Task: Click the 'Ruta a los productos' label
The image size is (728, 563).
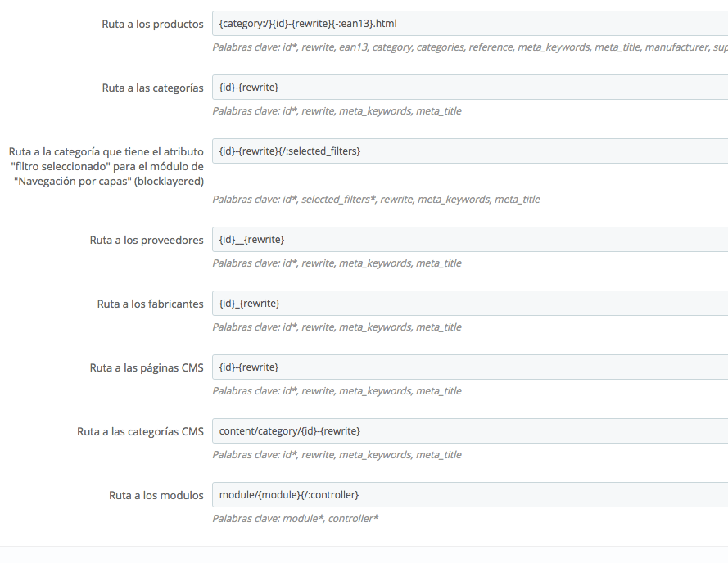Action: [x=153, y=24]
